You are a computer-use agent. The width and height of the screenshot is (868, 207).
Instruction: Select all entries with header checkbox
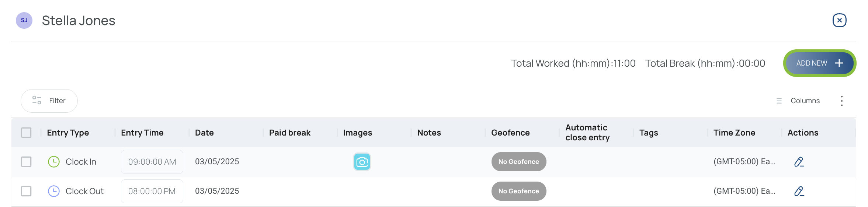tap(26, 133)
